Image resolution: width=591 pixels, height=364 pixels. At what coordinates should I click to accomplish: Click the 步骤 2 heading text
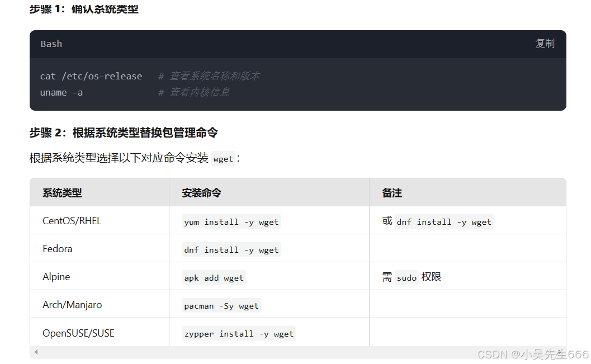[x=124, y=133]
